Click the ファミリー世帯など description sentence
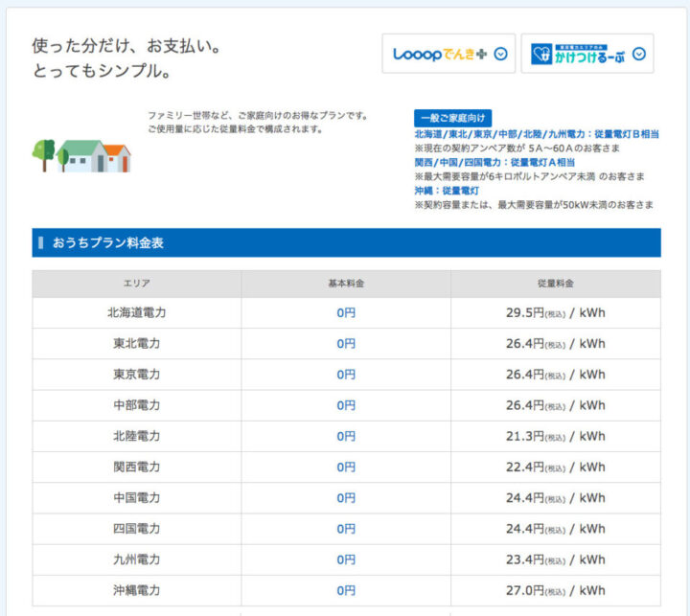Image resolution: width=690 pixels, height=616 pixels. point(258,115)
